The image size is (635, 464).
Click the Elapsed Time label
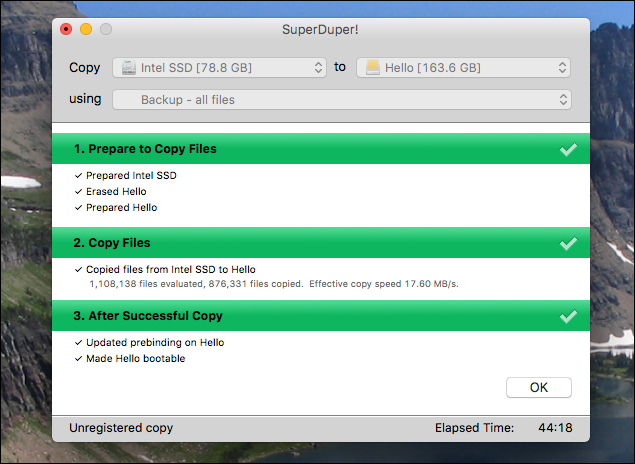point(474,428)
